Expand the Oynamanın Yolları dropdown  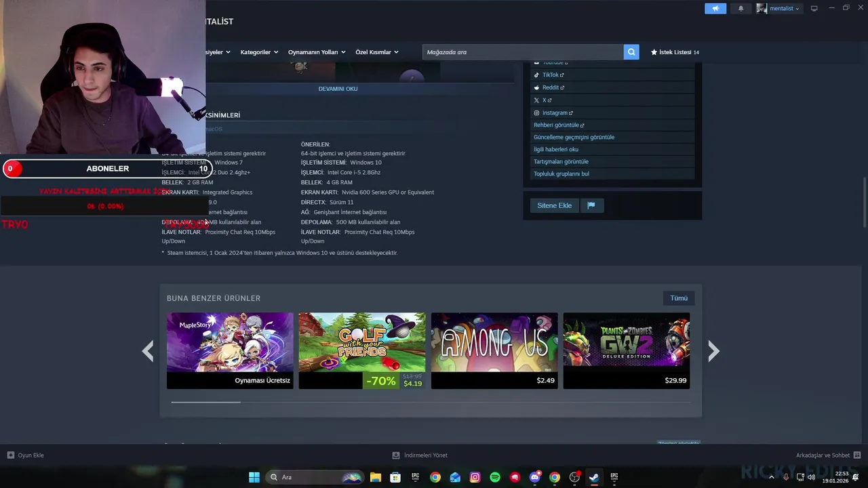pos(317,52)
